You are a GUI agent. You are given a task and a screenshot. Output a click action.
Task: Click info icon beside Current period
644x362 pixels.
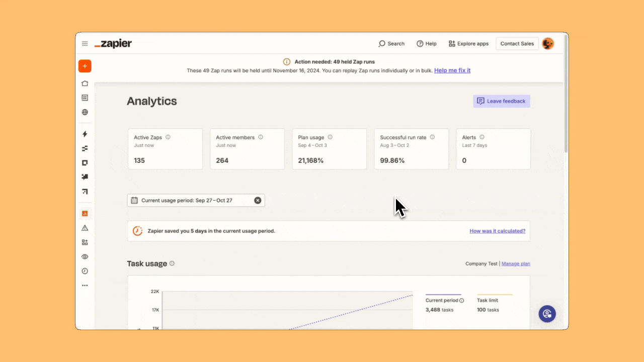pos(461,301)
